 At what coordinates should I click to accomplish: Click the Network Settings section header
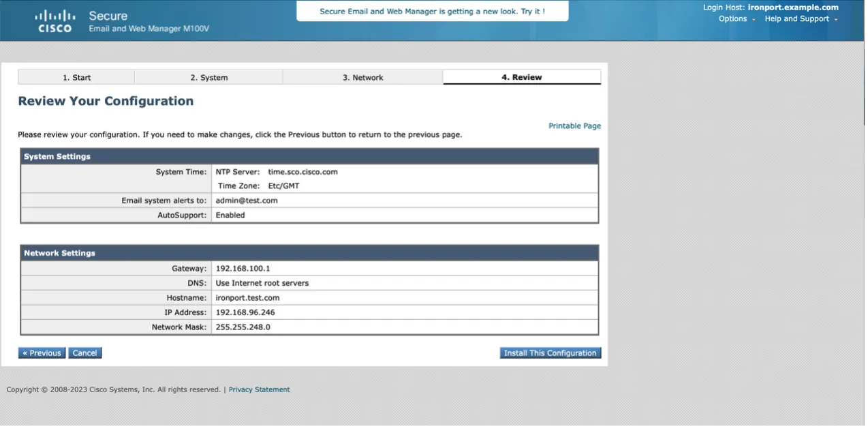[59, 253]
